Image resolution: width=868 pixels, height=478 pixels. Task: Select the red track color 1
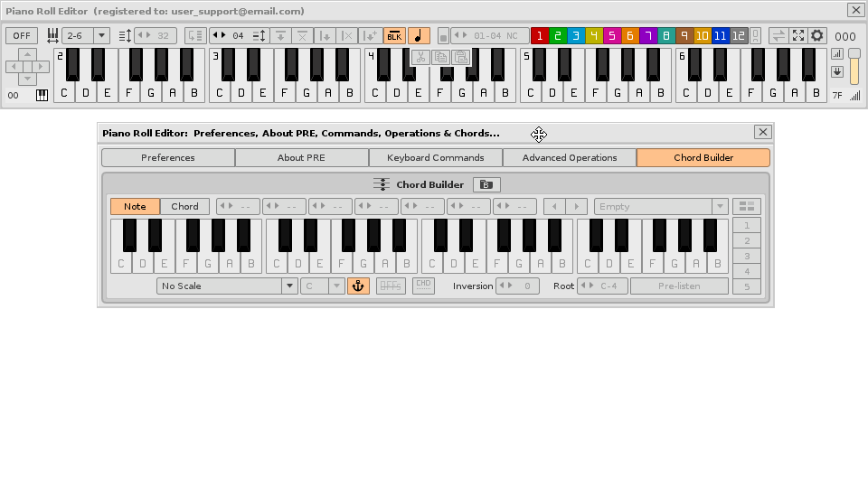click(x=540, y=36)
